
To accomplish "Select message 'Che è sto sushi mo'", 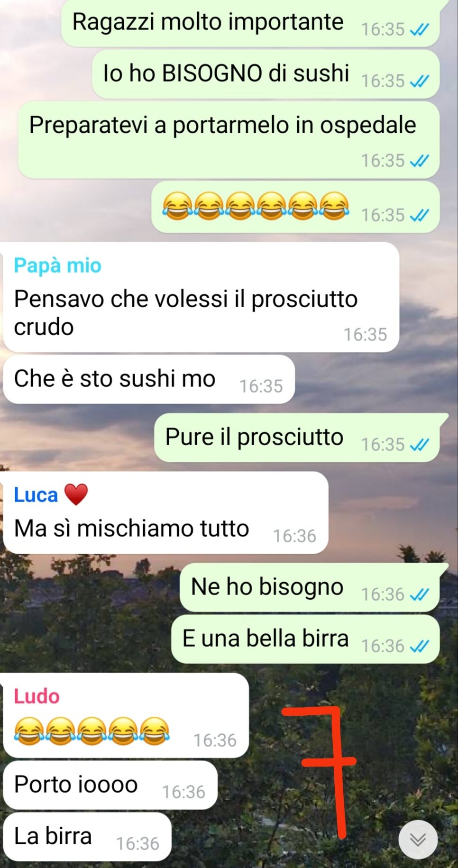I will pos(149,379).
